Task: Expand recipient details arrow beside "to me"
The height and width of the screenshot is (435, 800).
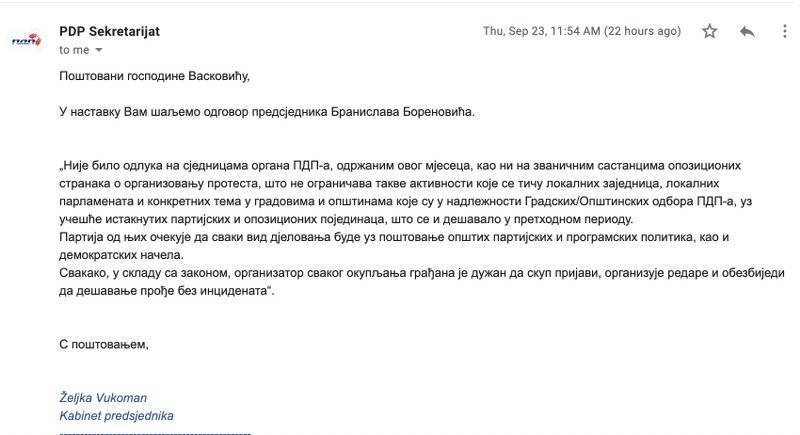Action: tap(99, 50)
